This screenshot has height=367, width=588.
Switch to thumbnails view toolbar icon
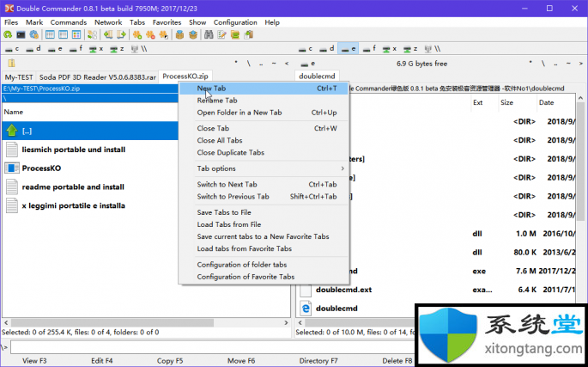(76, 35)
